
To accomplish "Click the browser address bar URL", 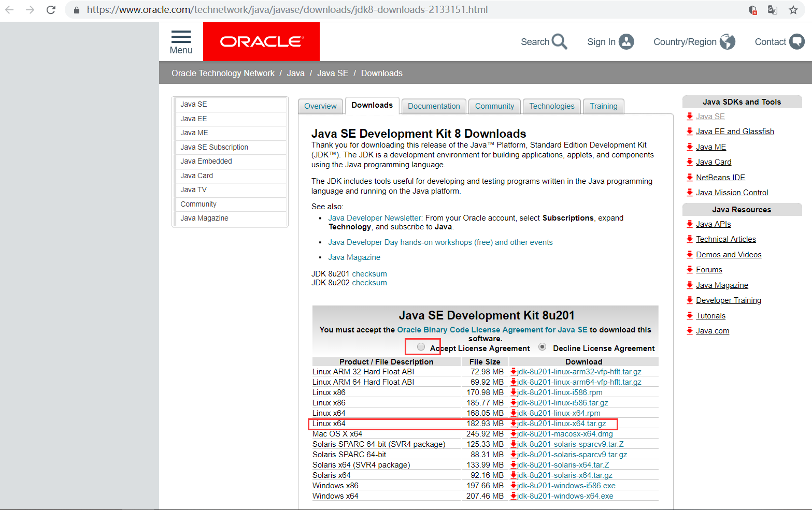I will (287, 10).
